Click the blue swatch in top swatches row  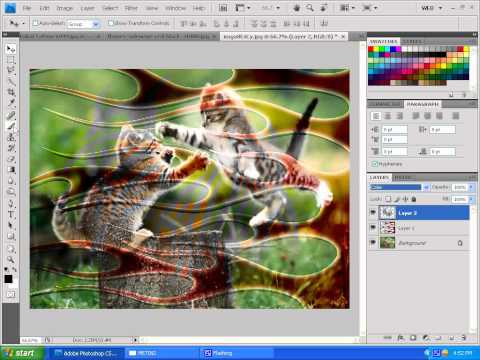point(393,49)
